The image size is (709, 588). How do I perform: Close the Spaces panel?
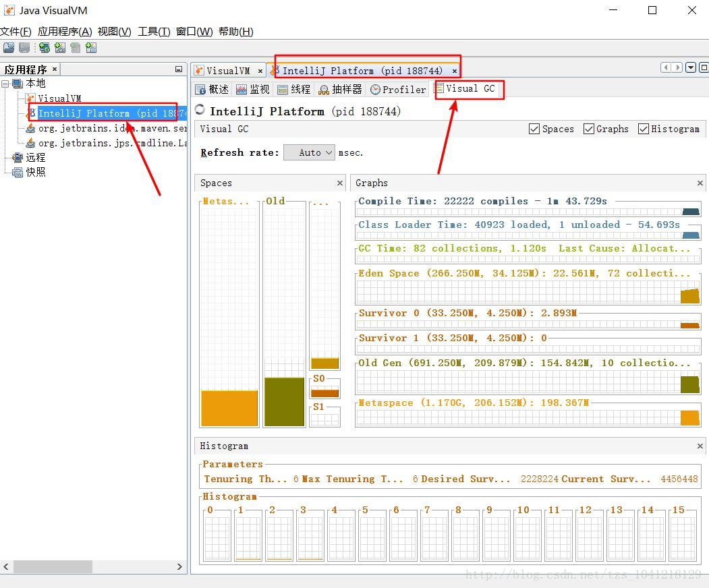coord(339,183)
